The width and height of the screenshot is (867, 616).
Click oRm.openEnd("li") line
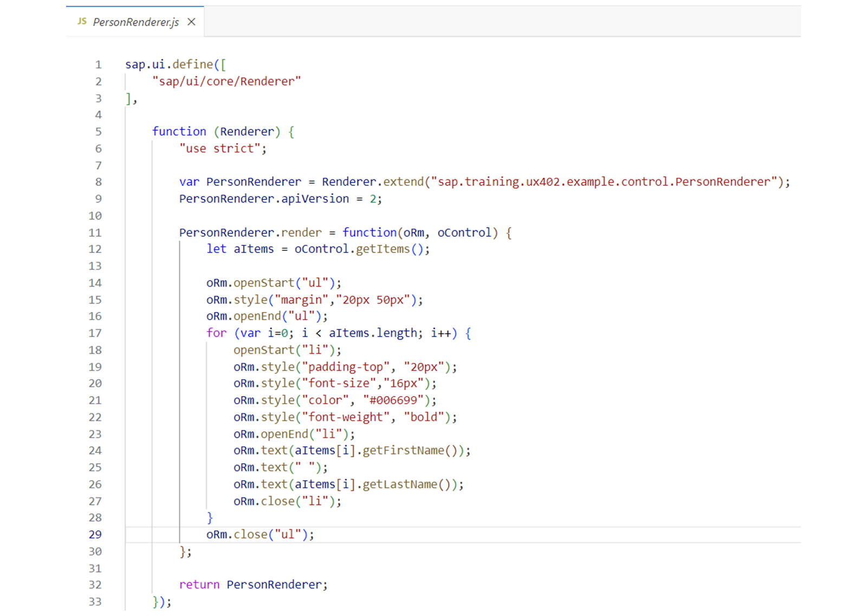[x=294, y=434]
